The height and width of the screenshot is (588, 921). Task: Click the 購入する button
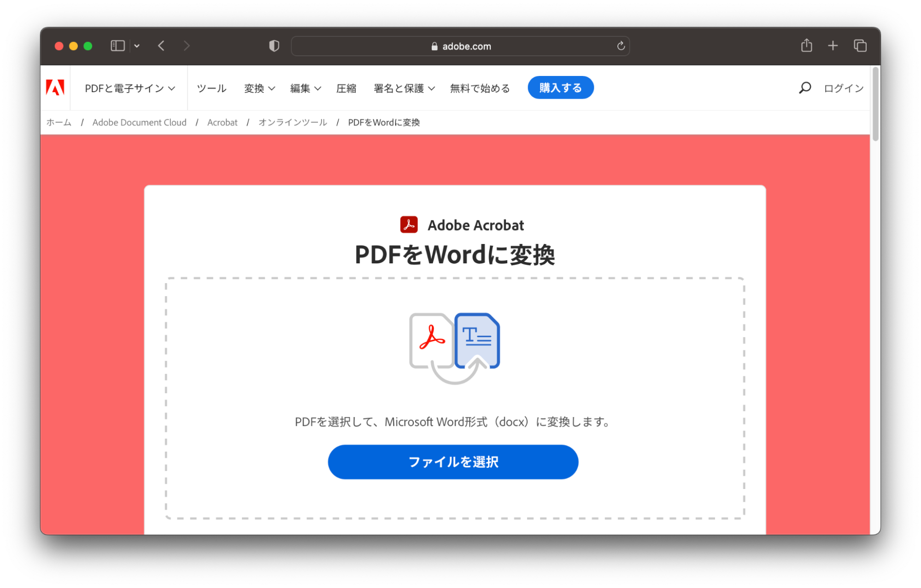560,87
